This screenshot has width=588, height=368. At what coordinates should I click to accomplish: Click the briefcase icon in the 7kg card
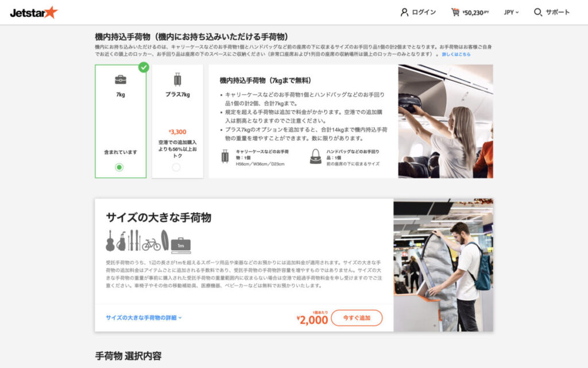point(120,79)
